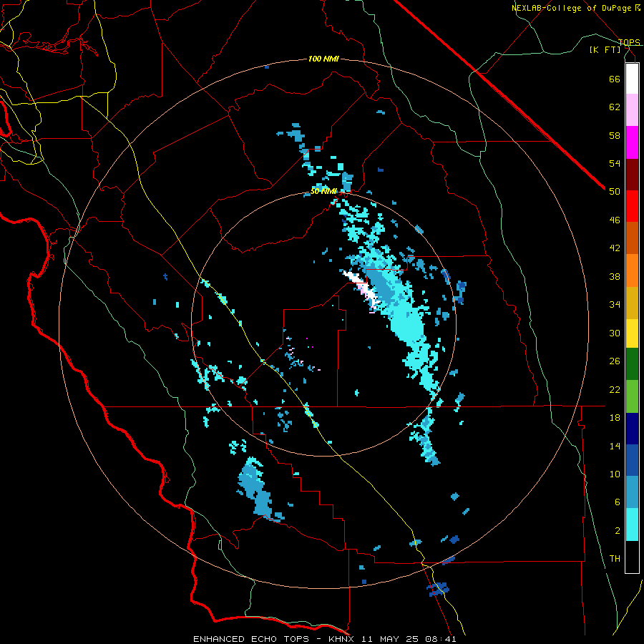Click the orange 38-42 kft legend swatch
The height and width of the screenshot is (644, 644).
click(632, 270)
